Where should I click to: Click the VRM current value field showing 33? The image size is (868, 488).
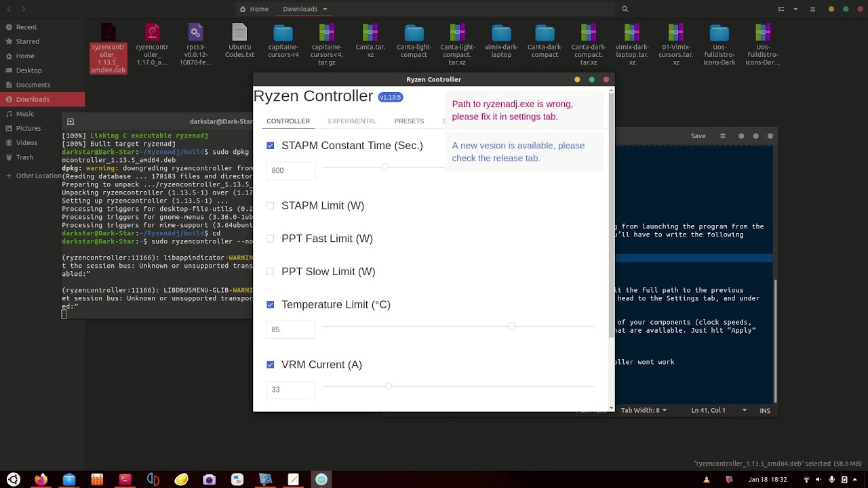(291, 390)
